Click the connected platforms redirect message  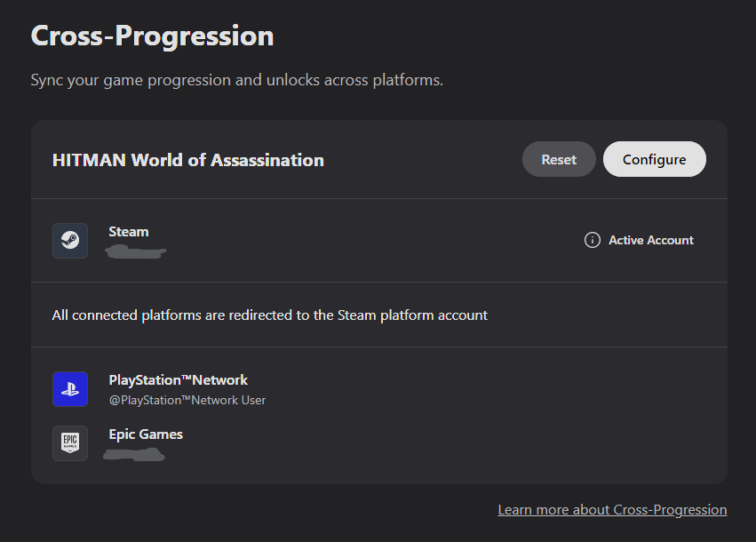click(270, 315)
